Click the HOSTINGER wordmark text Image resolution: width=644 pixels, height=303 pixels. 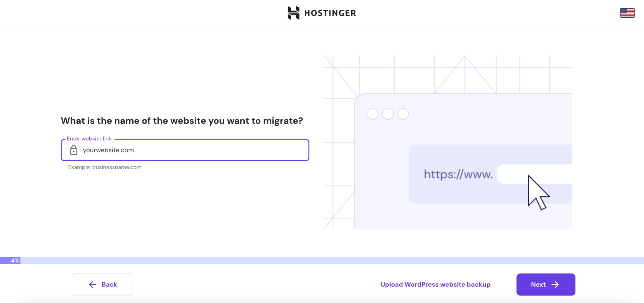(x=330, y=13)
